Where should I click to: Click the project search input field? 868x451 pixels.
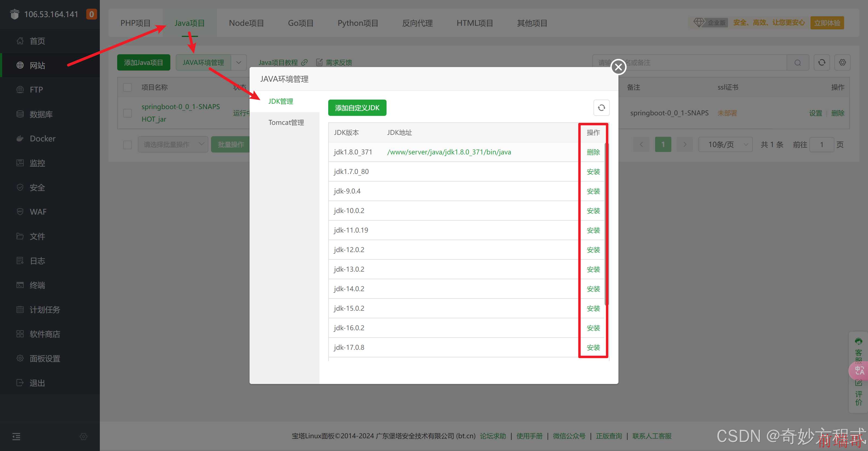690,63
